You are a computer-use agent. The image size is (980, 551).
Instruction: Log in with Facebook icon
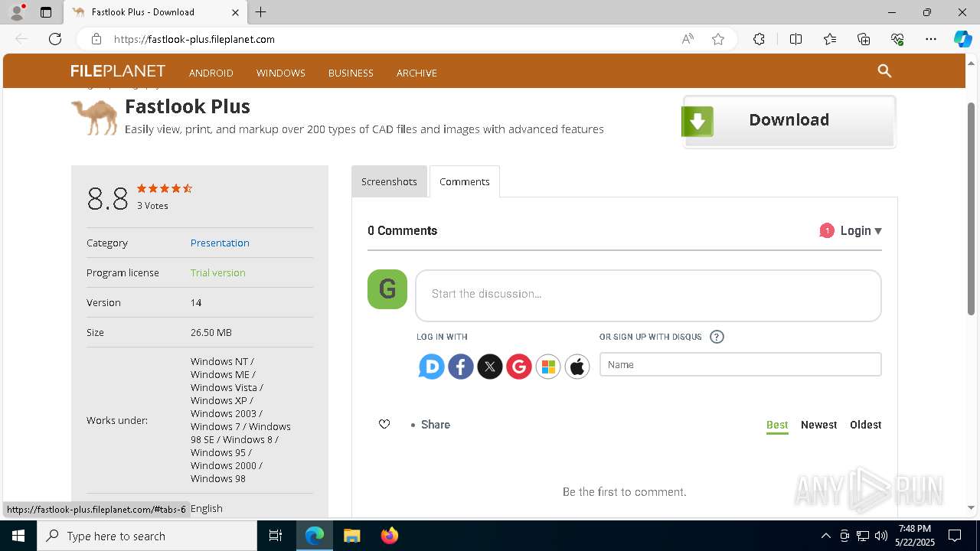460,367
